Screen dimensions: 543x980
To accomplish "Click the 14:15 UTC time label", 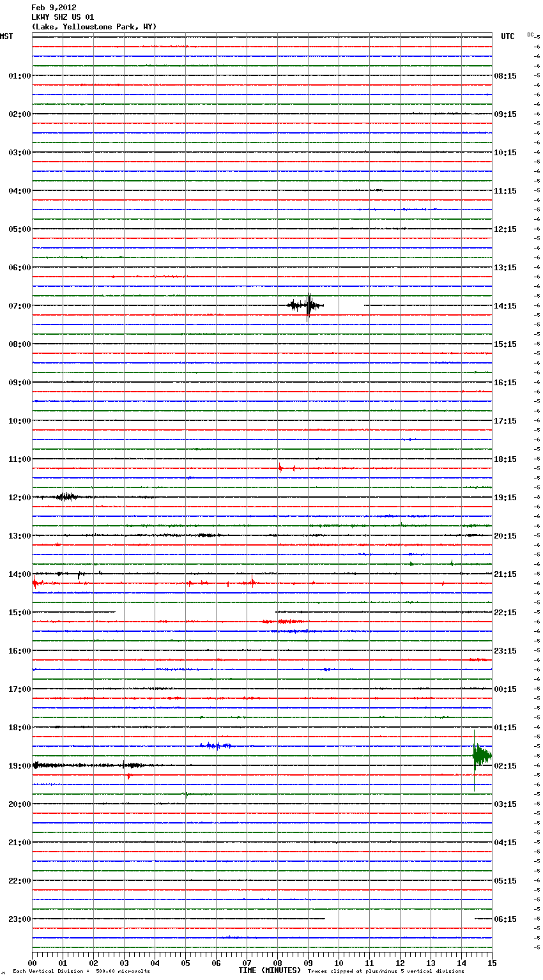I will point(505,306).
